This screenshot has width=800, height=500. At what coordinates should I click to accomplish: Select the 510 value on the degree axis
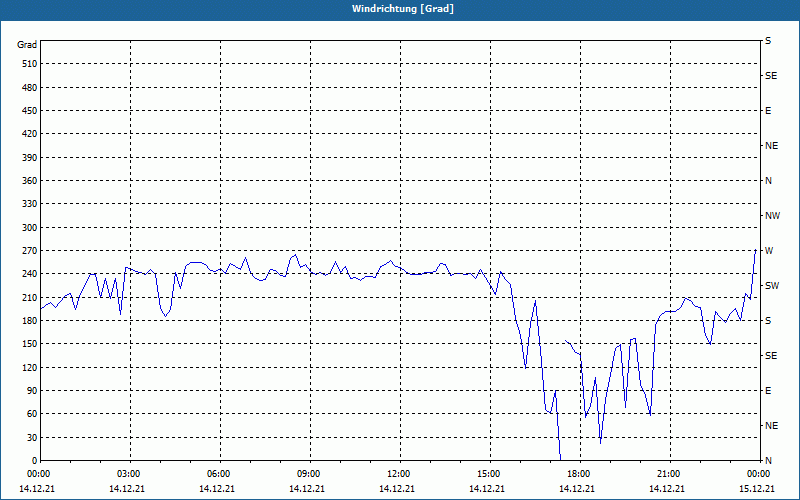point(29,64)
